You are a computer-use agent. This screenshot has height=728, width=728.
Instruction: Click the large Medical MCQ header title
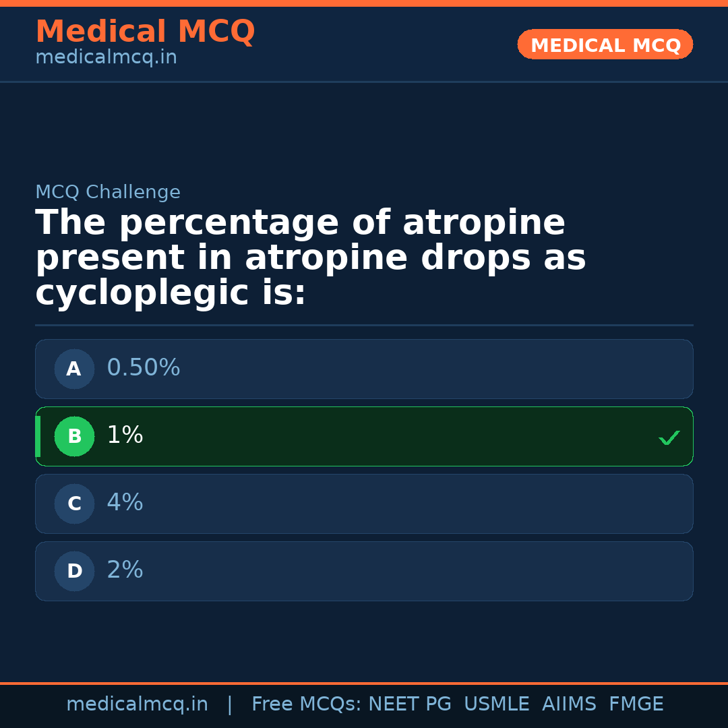145,32
